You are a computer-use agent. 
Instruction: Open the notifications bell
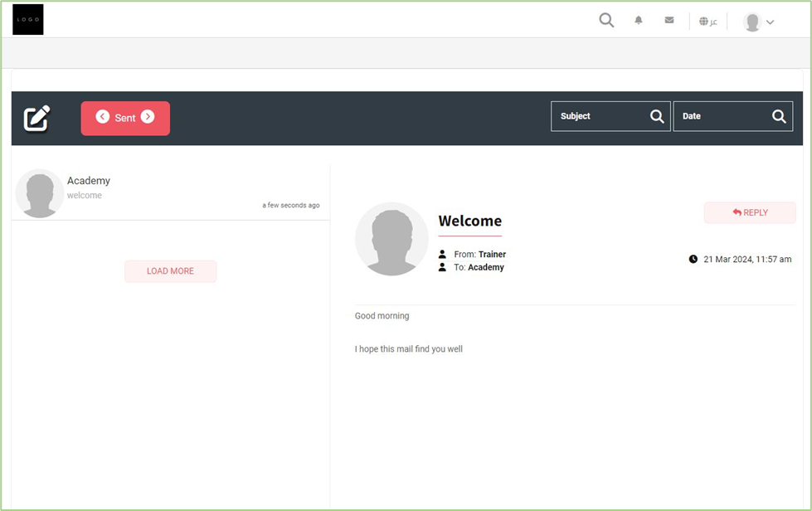[x=639, y=21]
